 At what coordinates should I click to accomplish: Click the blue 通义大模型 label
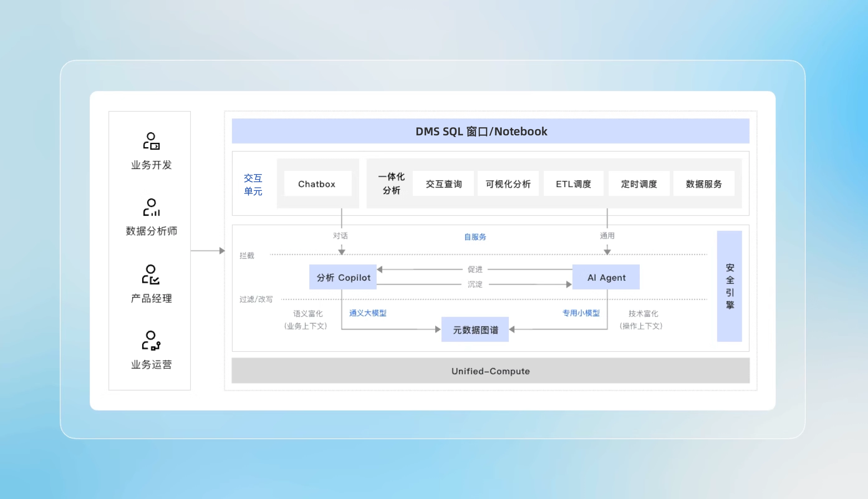coord(368,313)
